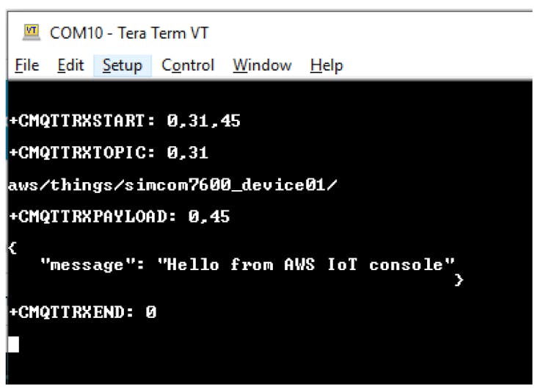This screenshot has height=392, width=543.
Task: Click the opening curly brace of payload
Action: point(12,247)
